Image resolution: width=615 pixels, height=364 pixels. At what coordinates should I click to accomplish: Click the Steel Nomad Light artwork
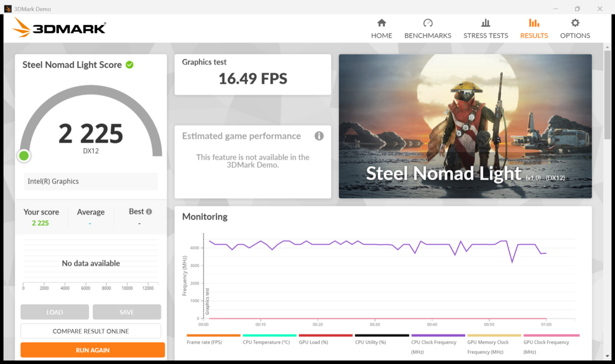465,126
